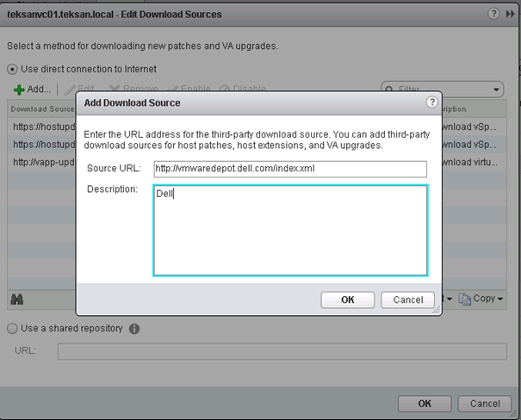Image resolution: width=521 pixels, height=420 pixels.
Task: Click the Copy icon in grid footer
Action: point(464,299)
